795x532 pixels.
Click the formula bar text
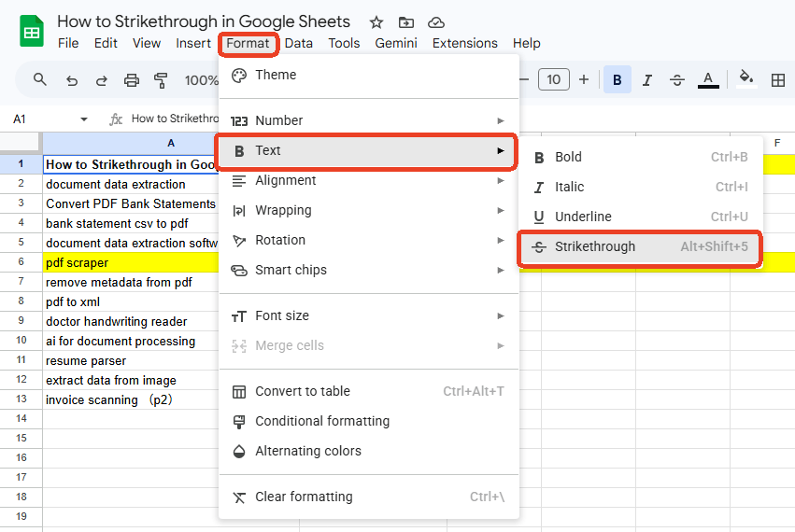175,119
